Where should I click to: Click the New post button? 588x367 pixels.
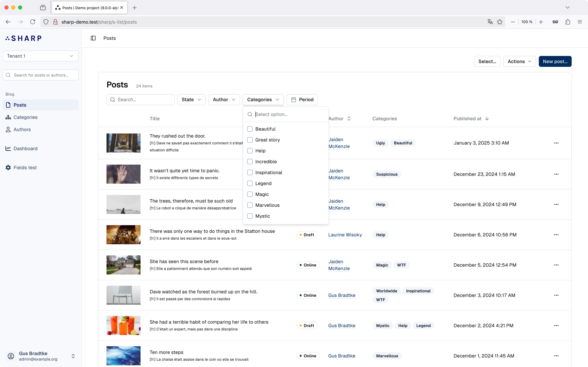(555, 61)
